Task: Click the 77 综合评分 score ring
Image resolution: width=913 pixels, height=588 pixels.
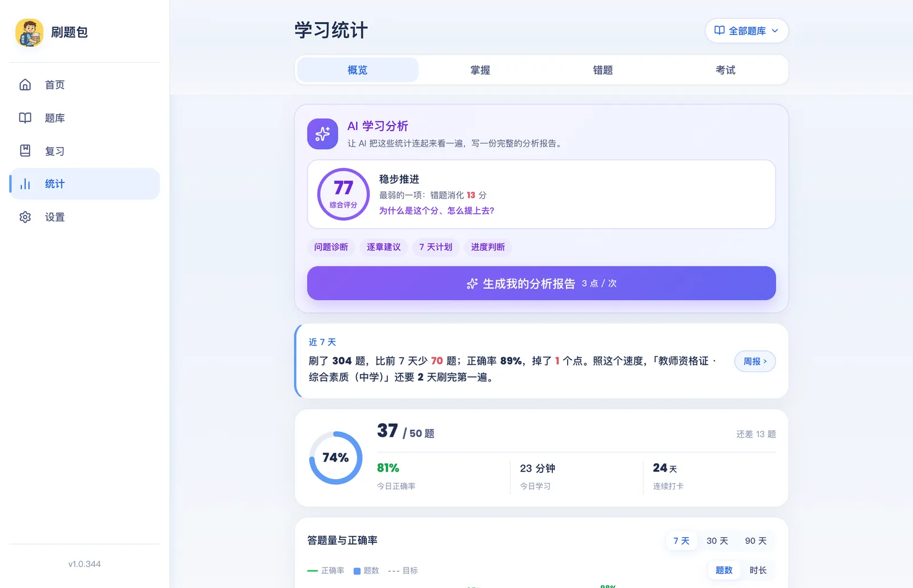Action: pyautogui.click(x=344, y=194)
